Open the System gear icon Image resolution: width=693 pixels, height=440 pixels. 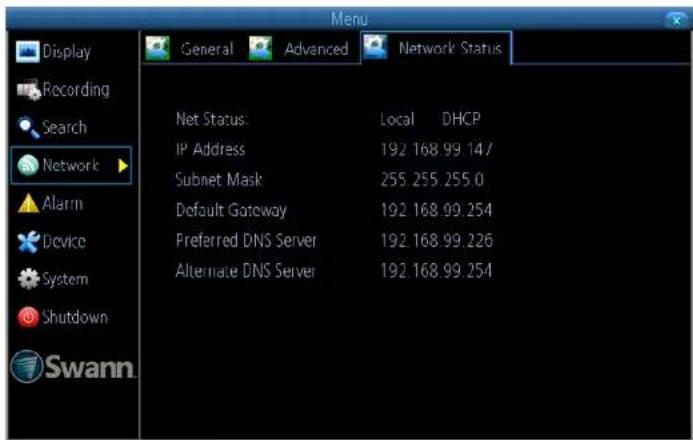point(29,279)
